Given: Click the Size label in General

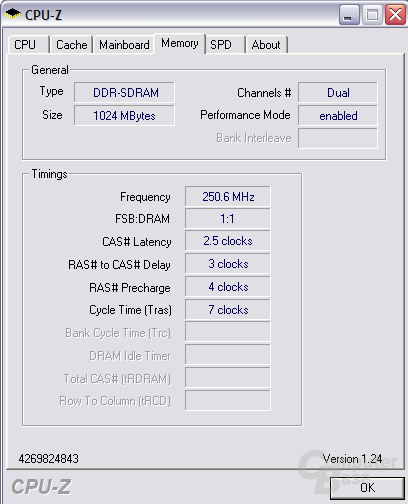Looking at the screenshot, I should coord(52,115).
